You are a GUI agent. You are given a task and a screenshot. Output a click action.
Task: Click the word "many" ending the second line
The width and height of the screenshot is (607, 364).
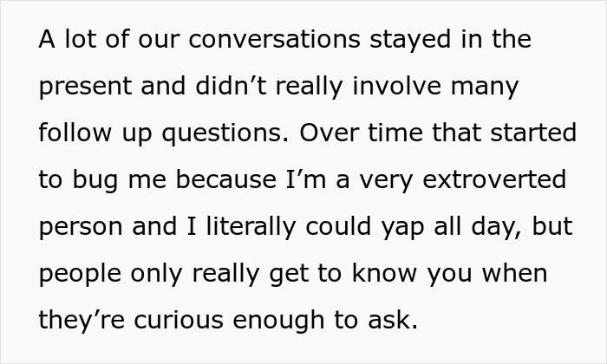488,87
